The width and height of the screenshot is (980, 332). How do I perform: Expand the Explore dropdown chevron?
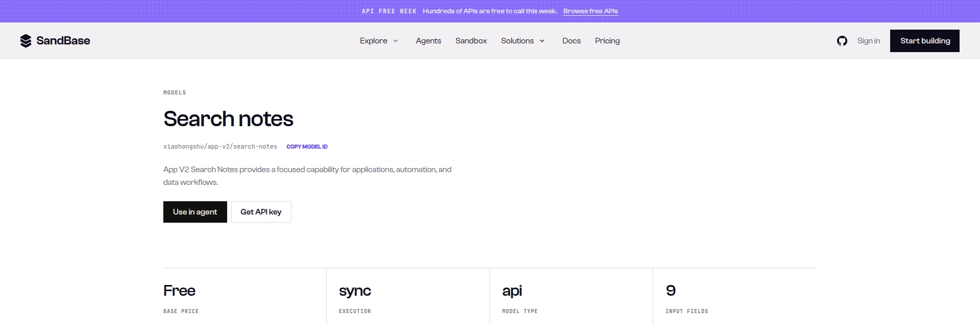coord(396,41)
